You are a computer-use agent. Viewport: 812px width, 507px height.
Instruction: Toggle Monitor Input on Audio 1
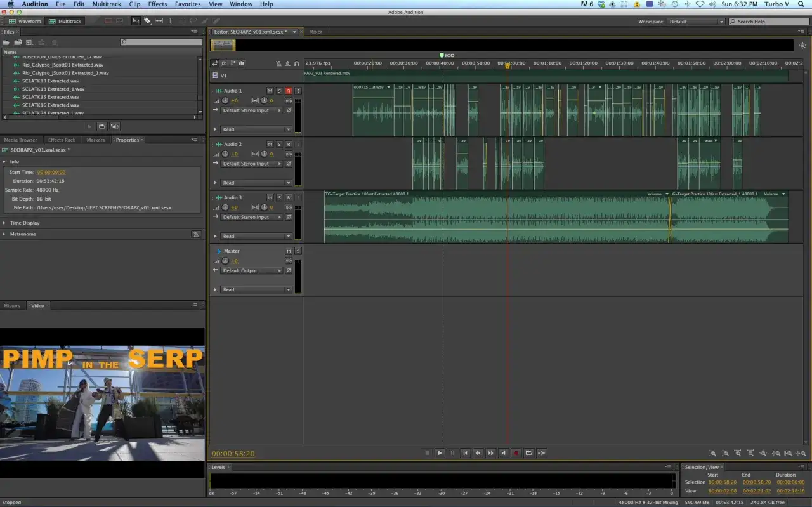[298, 91]
